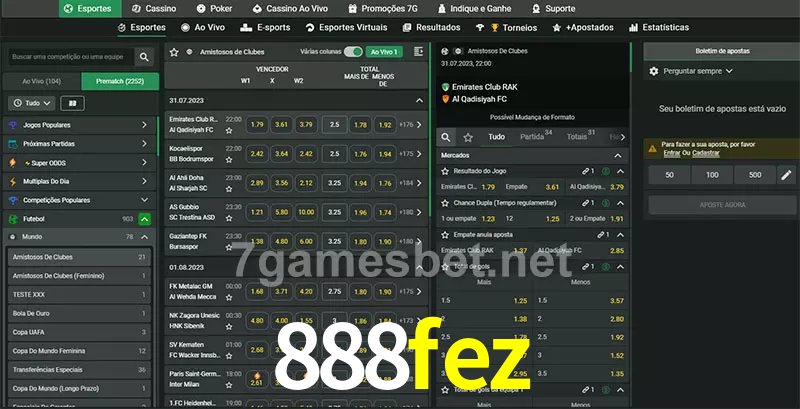Open Copa Do Mundo Feminina league

click(79, 351)
